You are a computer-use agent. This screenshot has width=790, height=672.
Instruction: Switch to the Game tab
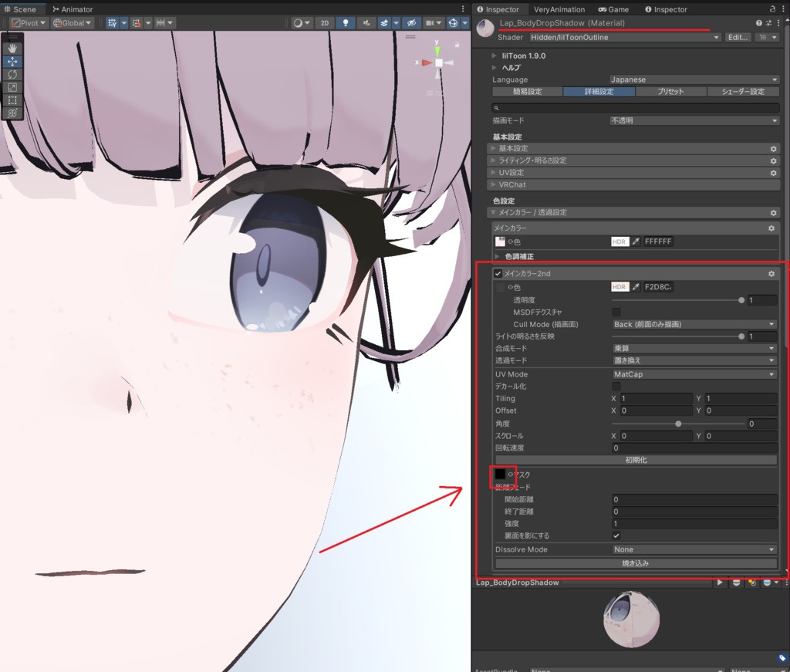point(613,9)
